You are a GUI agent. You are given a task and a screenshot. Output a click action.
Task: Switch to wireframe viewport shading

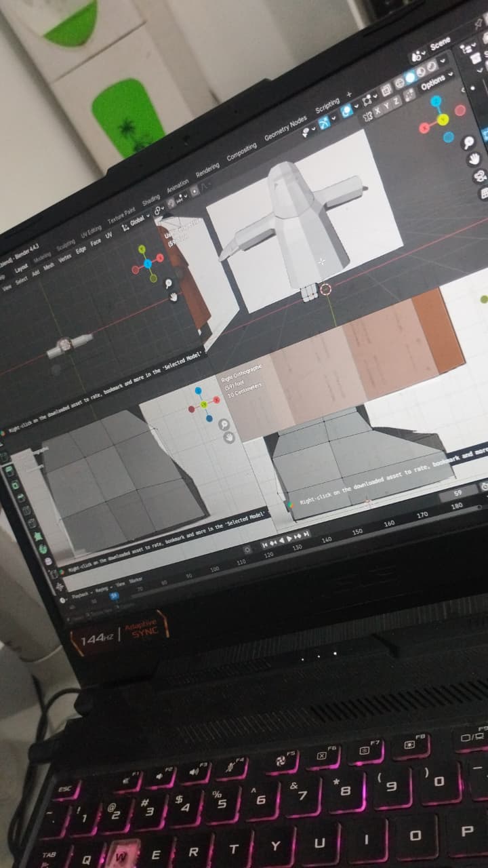tap(399, 82)
